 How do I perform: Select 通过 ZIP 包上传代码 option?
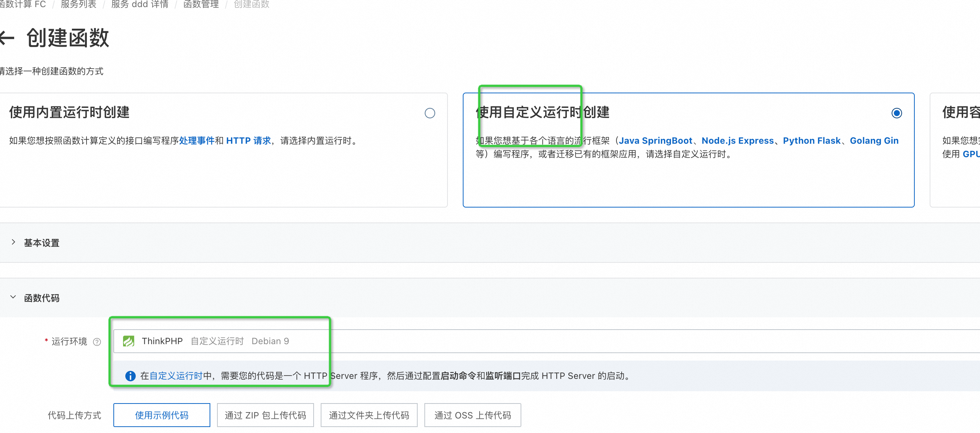265,415
